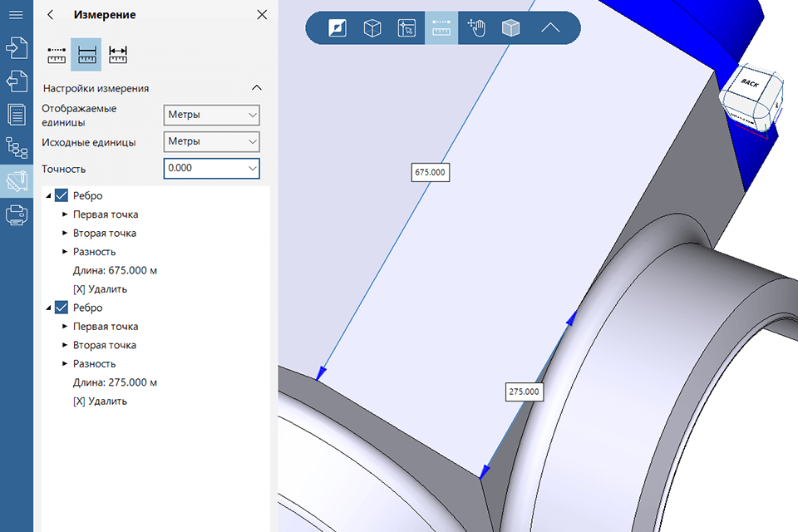
Task: Expand Разность under first Ребро
Action: point(65,252)
